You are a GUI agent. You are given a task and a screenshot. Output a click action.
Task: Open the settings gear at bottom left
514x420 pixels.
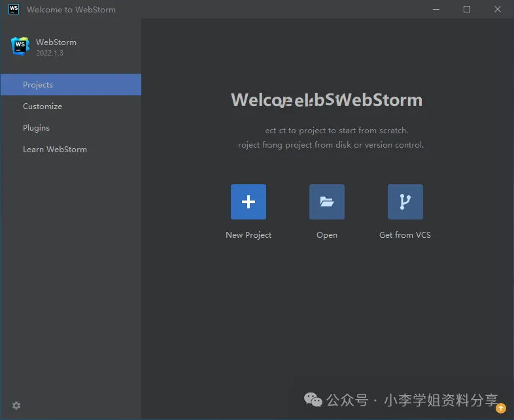point(16,406)
